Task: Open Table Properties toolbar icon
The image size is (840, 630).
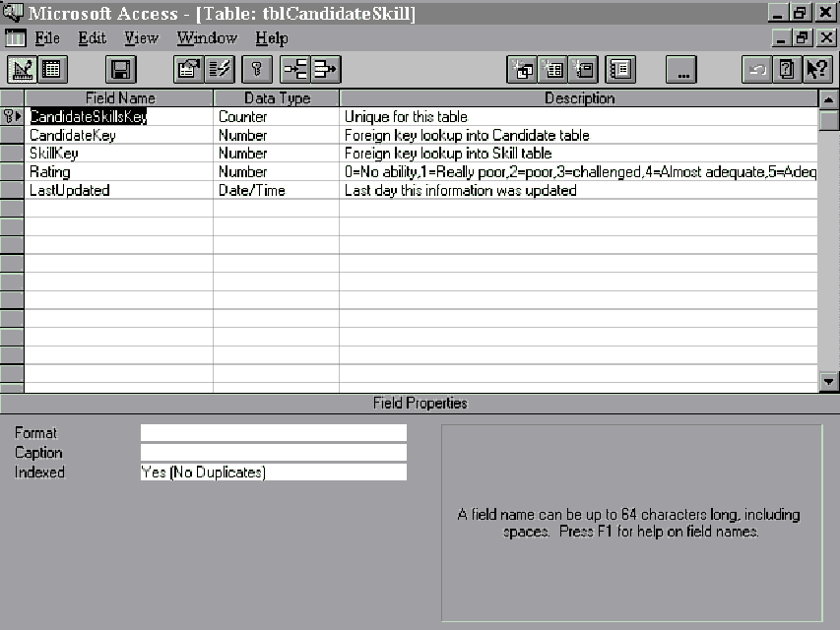Action: pos(188,70)
